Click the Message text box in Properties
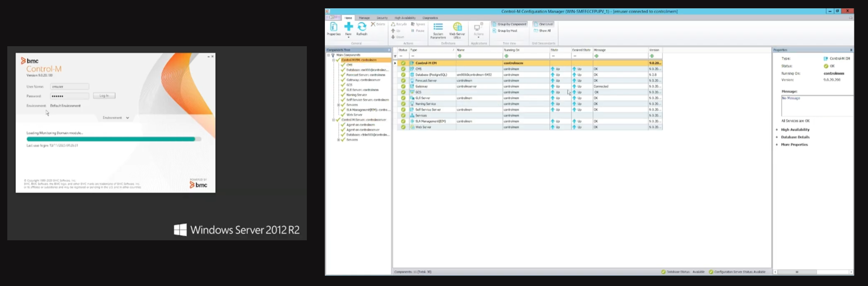 [817, 106]
